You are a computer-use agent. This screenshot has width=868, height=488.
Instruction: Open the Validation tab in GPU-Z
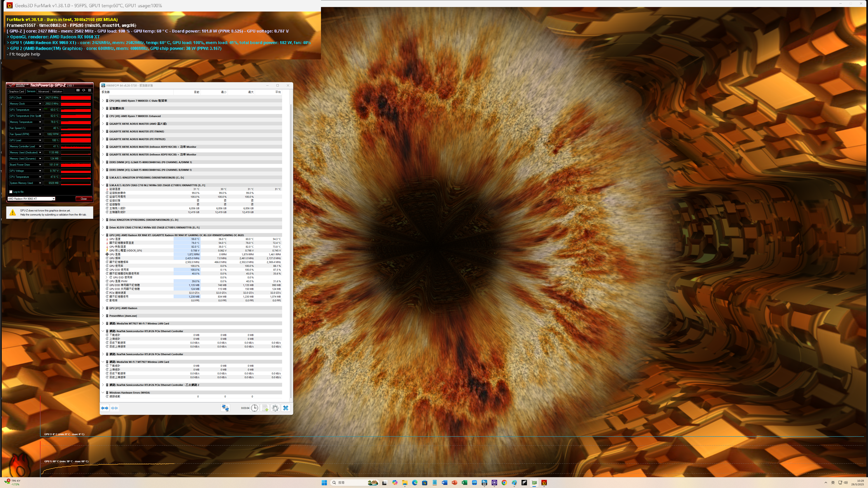click(57, 91)
